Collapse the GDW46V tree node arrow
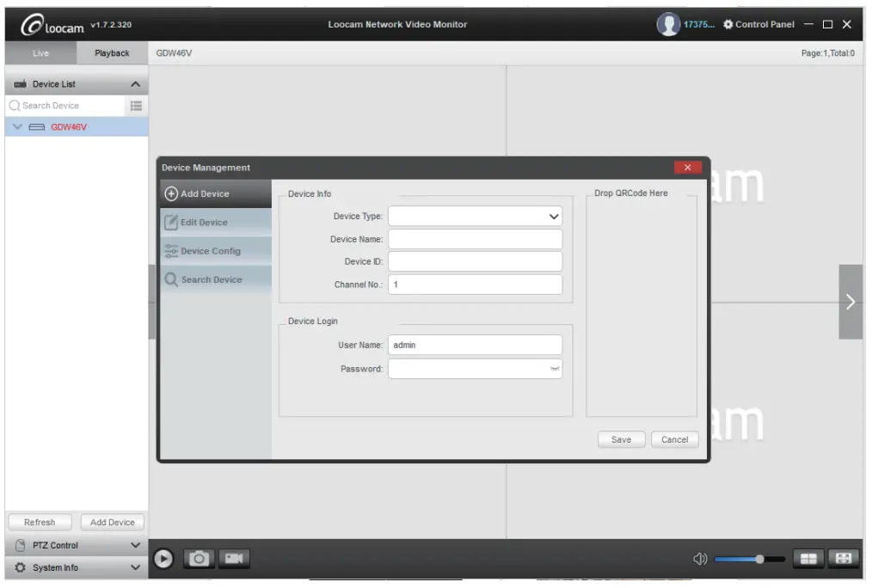 17,126
